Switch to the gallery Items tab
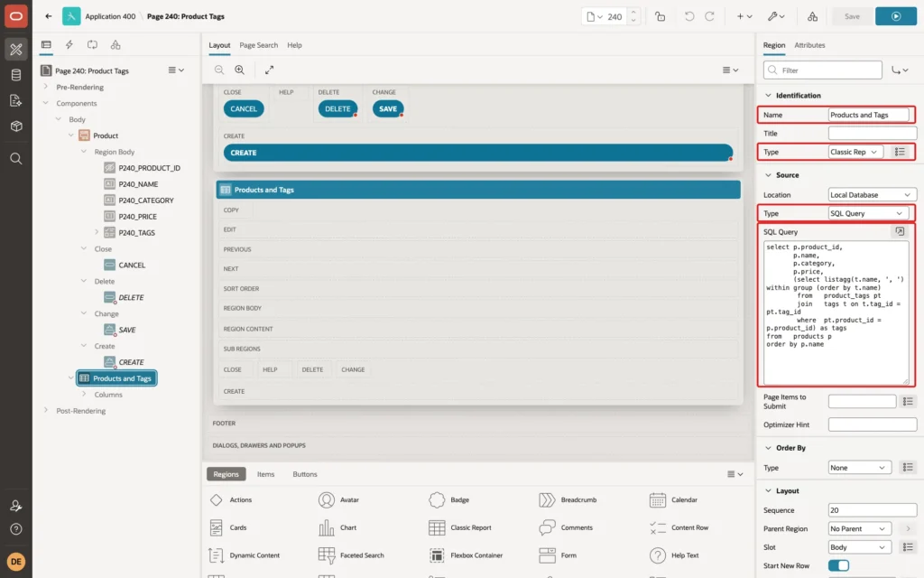 point(265,474)
